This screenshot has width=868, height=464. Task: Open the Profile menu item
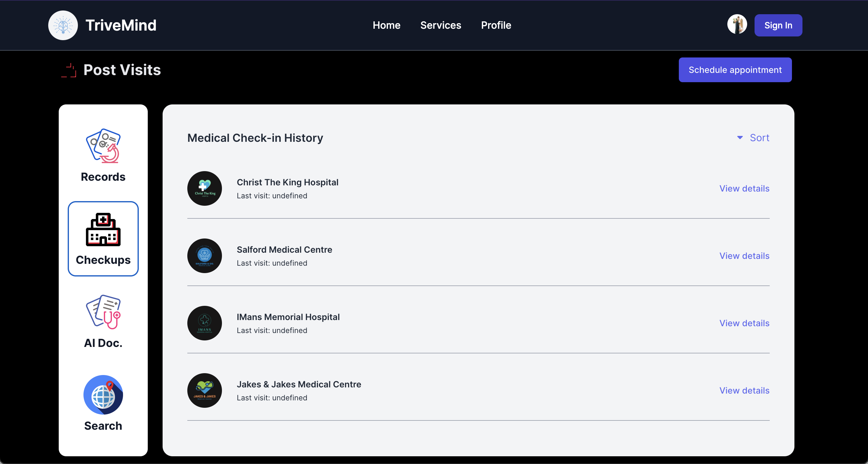click(x=496, y=25)
